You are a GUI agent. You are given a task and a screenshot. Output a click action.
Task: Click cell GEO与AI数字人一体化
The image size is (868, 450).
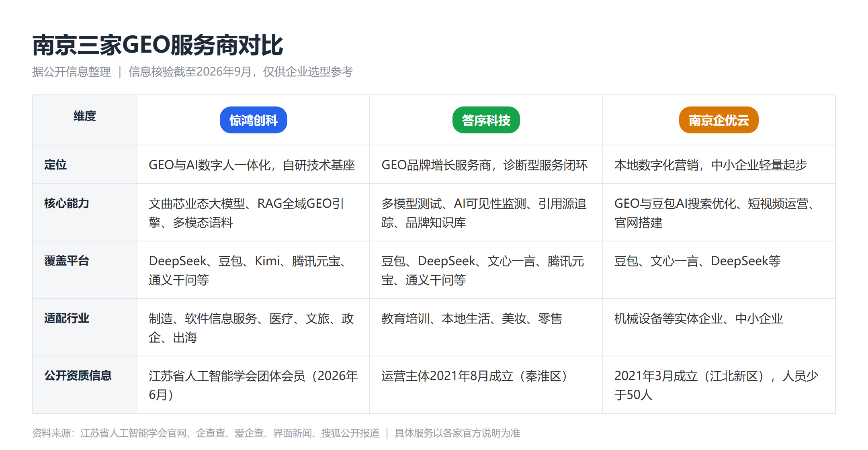pyautogui.click(x=253, y=164)
